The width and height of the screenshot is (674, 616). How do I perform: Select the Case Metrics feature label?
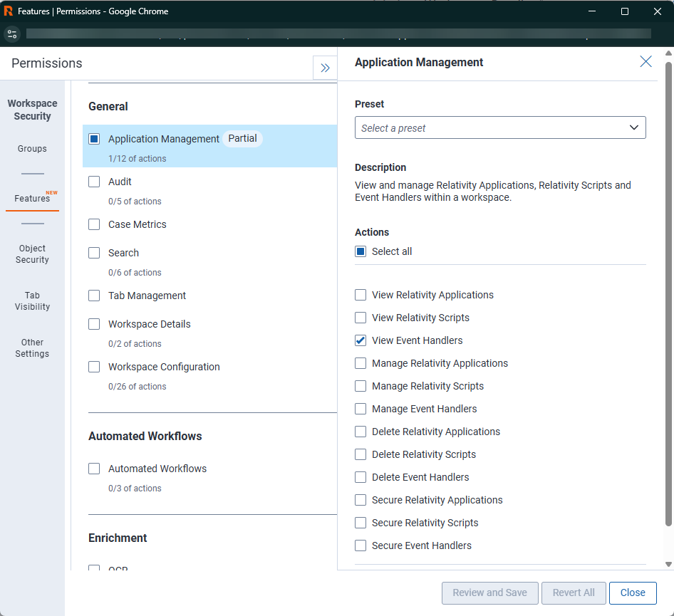point(137,224)
